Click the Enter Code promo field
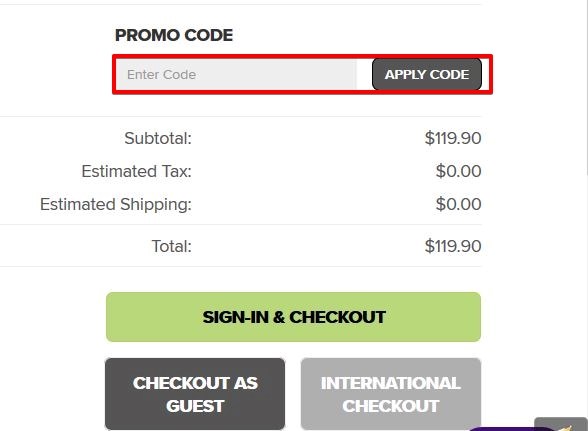 pyautogui.click(x=236, y=74)
